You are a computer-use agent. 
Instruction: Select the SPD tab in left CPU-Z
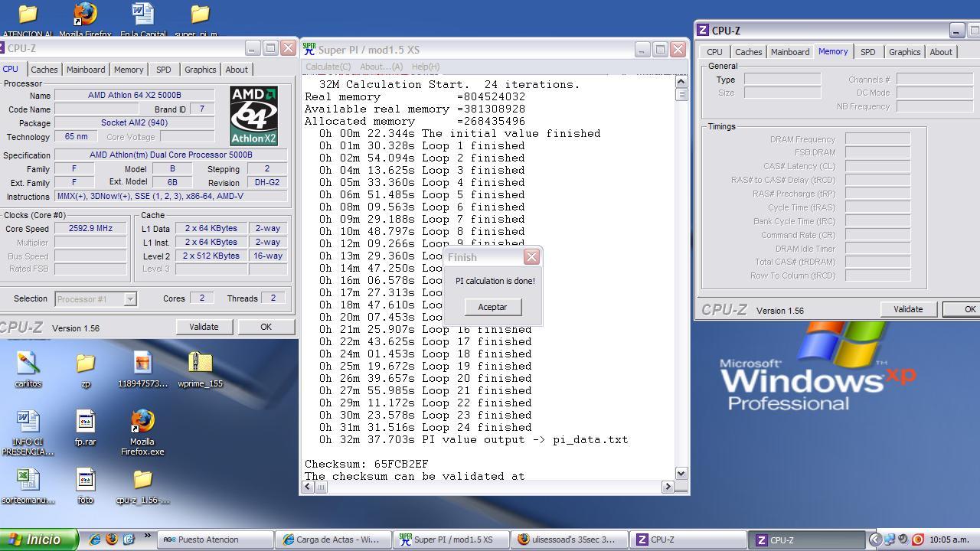pos(164,70)
